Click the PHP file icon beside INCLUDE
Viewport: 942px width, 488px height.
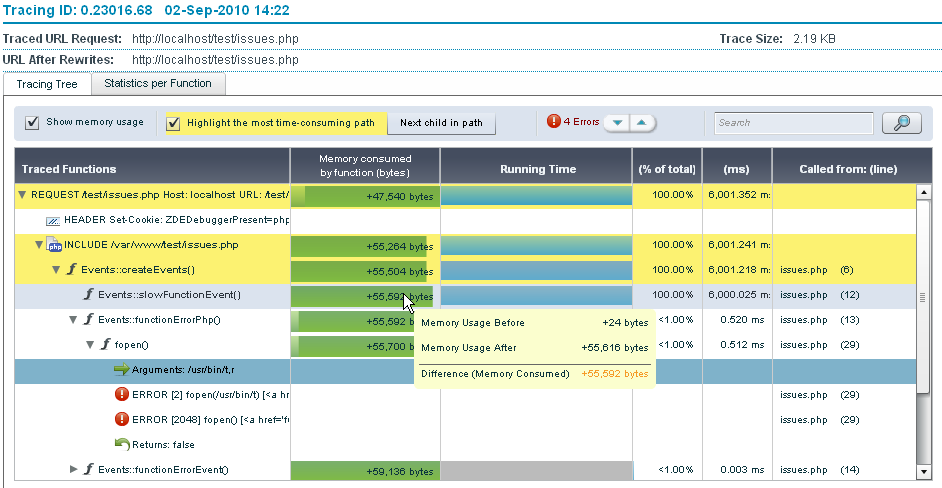coord(54,245)
